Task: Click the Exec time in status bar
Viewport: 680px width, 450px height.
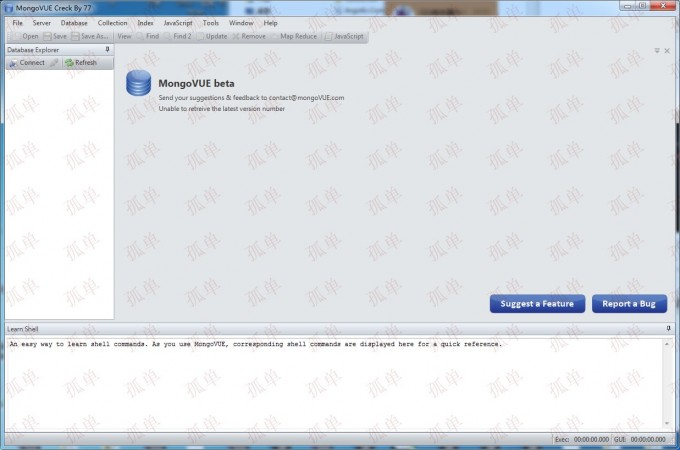Action: [x=582, y=440]
